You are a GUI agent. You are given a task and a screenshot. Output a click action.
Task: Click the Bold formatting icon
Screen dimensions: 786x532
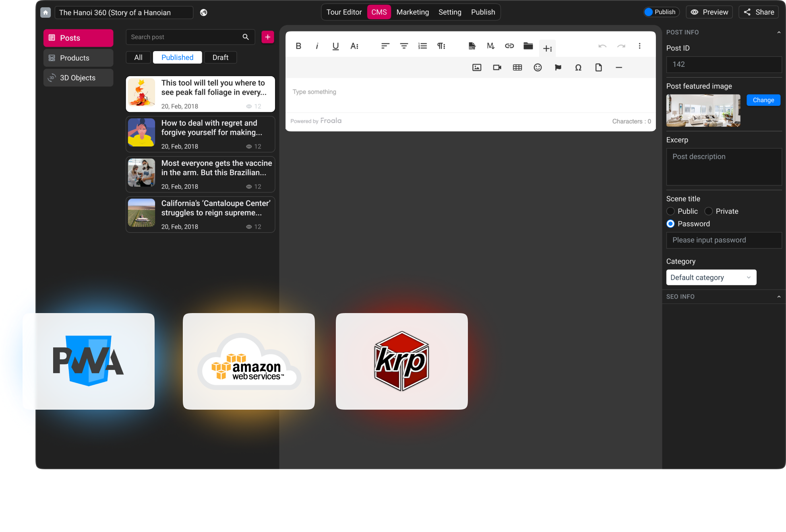[298, 46]
